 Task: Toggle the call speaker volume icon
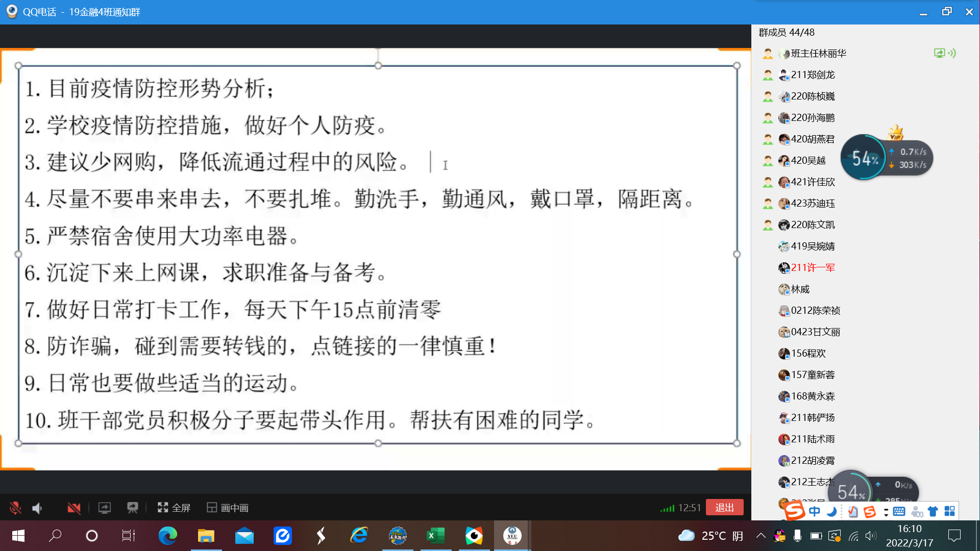tap(37, 508)
